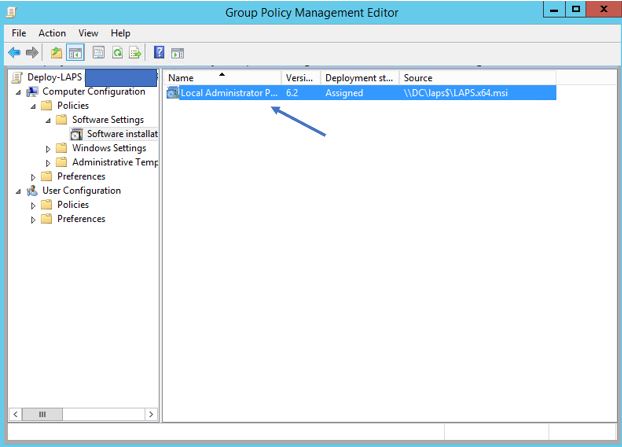
Task: Select the Software Settings tree item
Action: click(x=108, y=120)
